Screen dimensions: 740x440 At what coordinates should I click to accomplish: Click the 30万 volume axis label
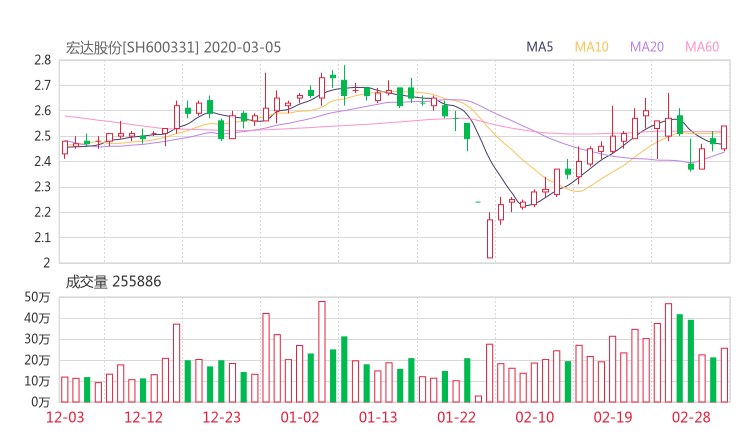pos(37,339)
